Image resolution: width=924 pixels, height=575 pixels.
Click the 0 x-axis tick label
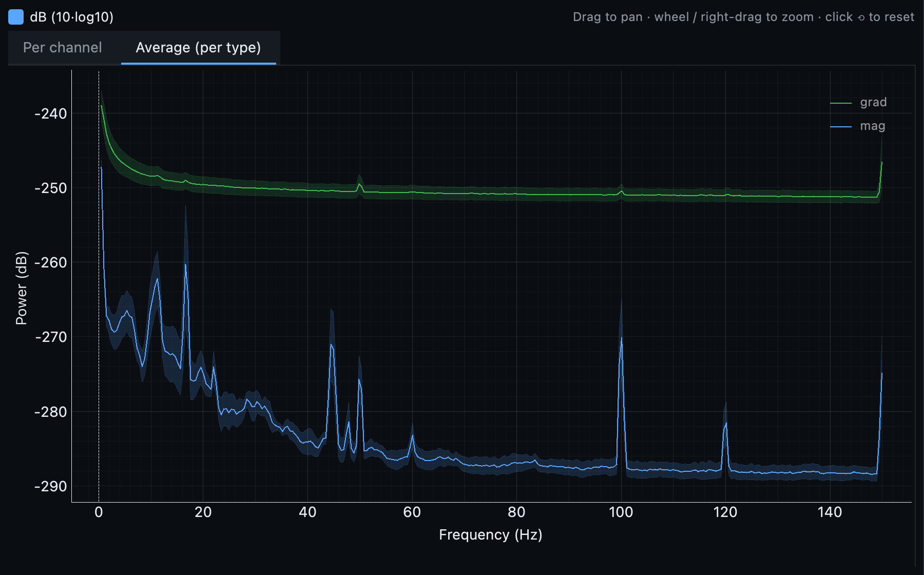99,512
